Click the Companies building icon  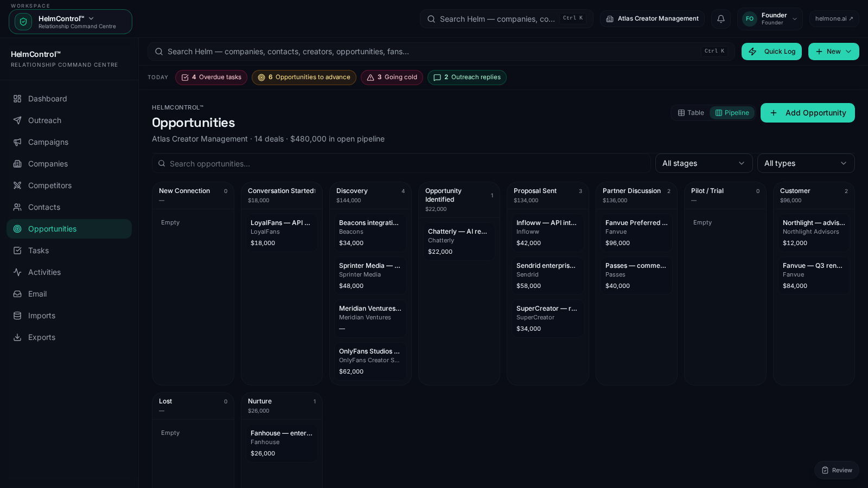pyautogui.click(x=17, y=164)
